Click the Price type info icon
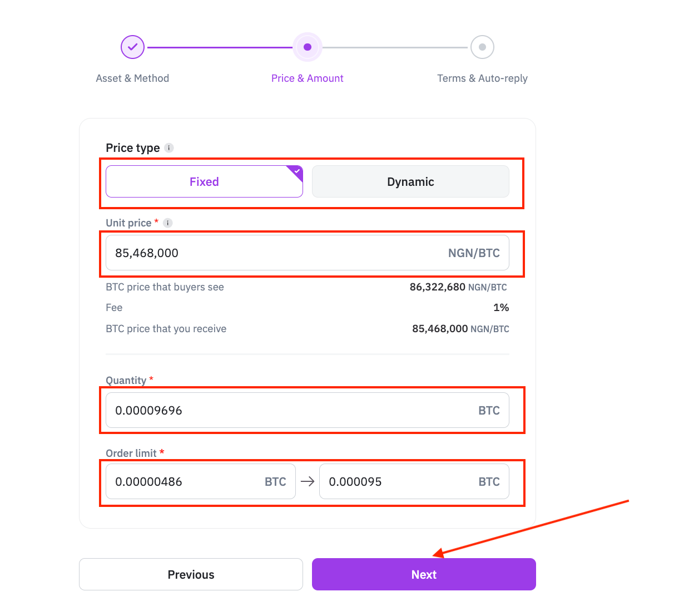Viewport: 674px width, 616px height. 169,148
